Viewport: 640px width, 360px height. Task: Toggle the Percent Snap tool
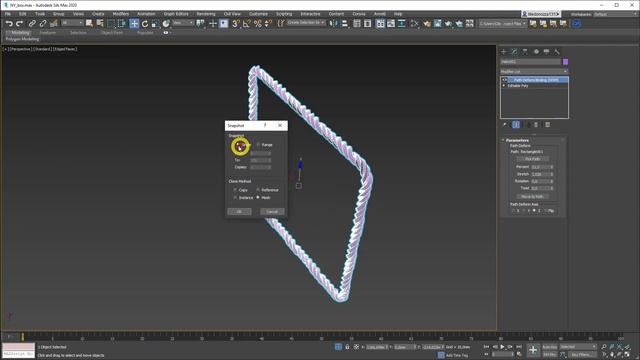pos(258,24)
